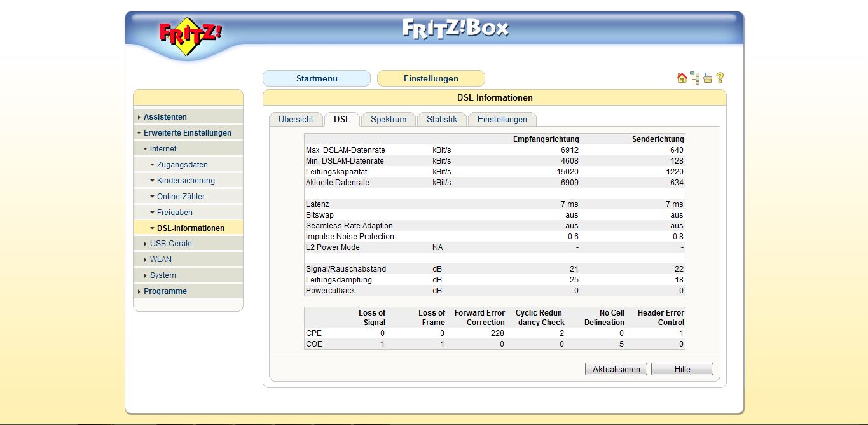Open the Statistik tab
Screen dimensions: 868x425
click(x=442, y=120)
